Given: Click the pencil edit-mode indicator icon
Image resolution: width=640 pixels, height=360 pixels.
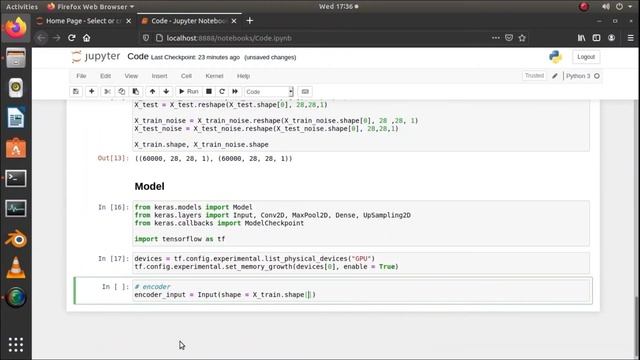Looking at the screenshot, I should [x=555, y=76].
